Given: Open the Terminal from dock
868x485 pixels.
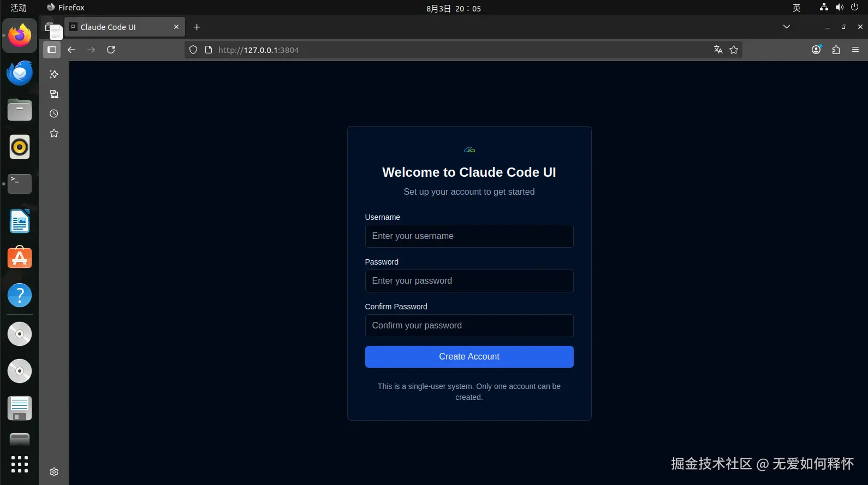Looking at the screenshot, I should click(x=20, y=184).
